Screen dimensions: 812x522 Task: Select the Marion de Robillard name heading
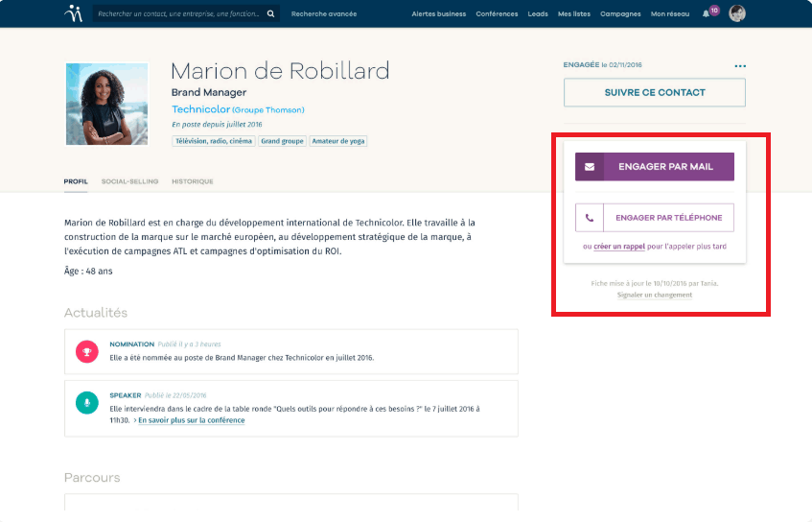click(x=280, y=71)
